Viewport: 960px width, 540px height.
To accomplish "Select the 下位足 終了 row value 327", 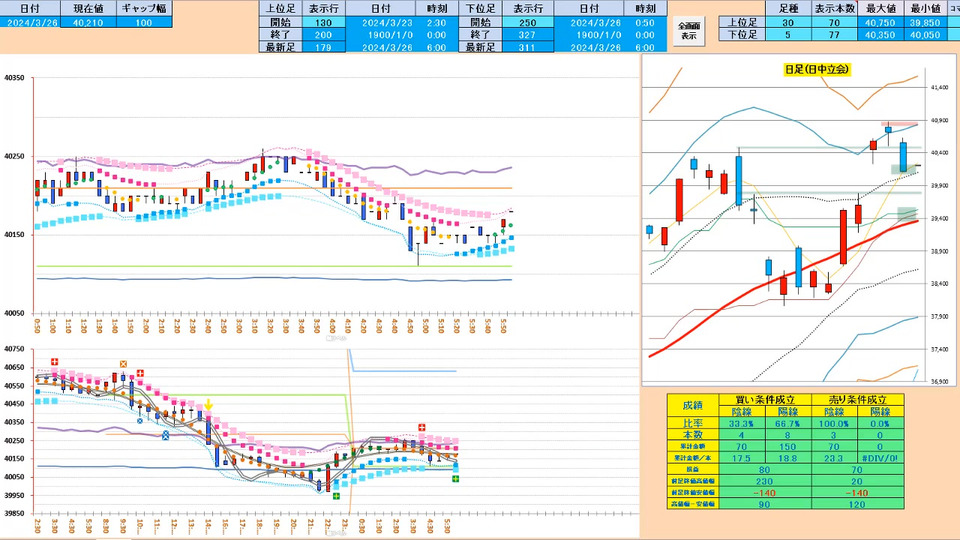I will click(527, 35).
